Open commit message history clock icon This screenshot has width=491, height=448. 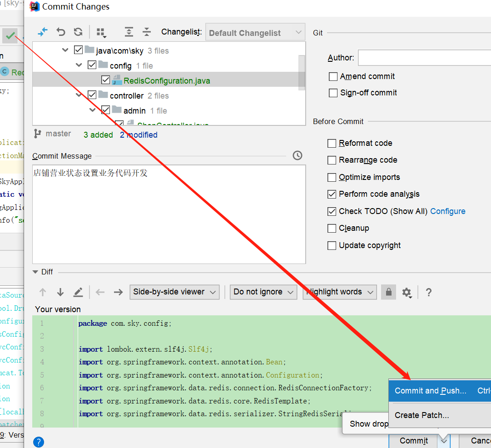pos(298,155)
